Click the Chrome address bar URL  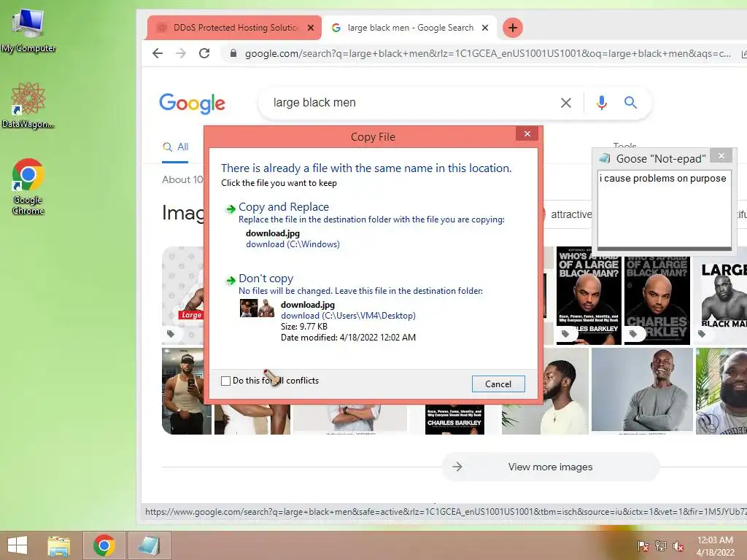(x=487, y=53)
